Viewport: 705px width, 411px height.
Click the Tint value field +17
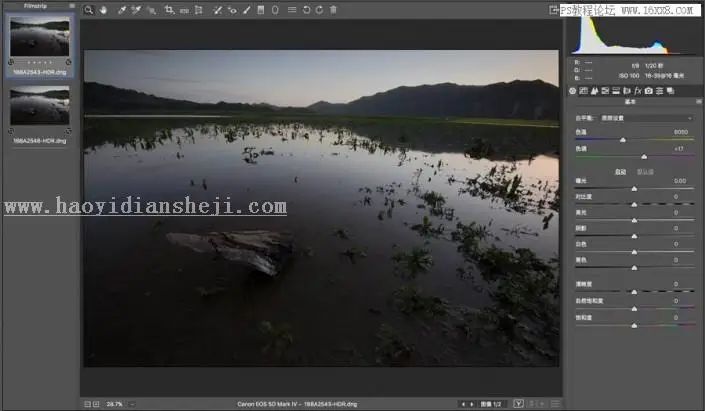(x=679, y=148)
